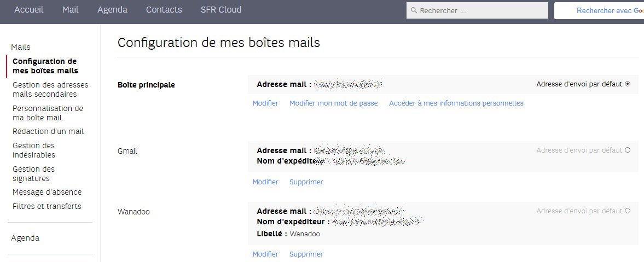Expand the Agenda section in sidebar
The image size is (644, 262).
point(25,238)
